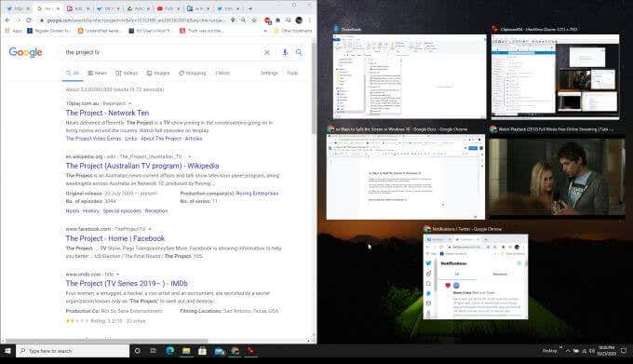This screenshot has height=364, width=633.
Task: Clear the Google search box with the X
Action: point(267,52)
